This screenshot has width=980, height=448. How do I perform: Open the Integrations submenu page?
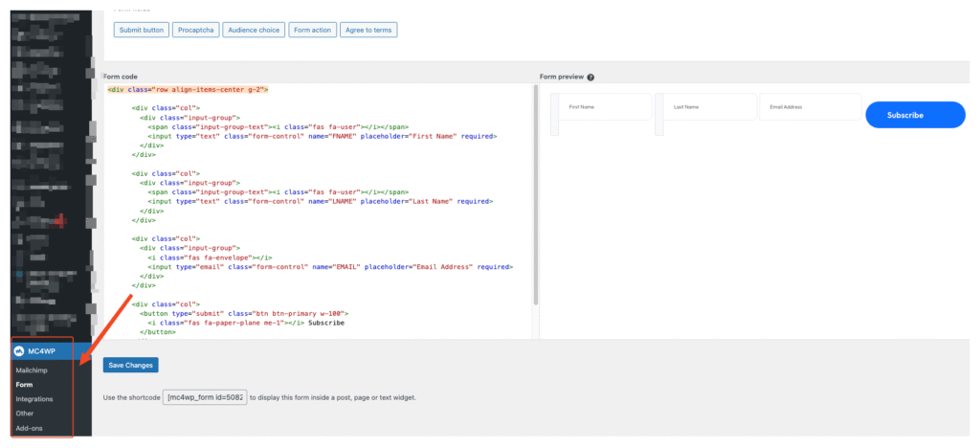(34, 398)
